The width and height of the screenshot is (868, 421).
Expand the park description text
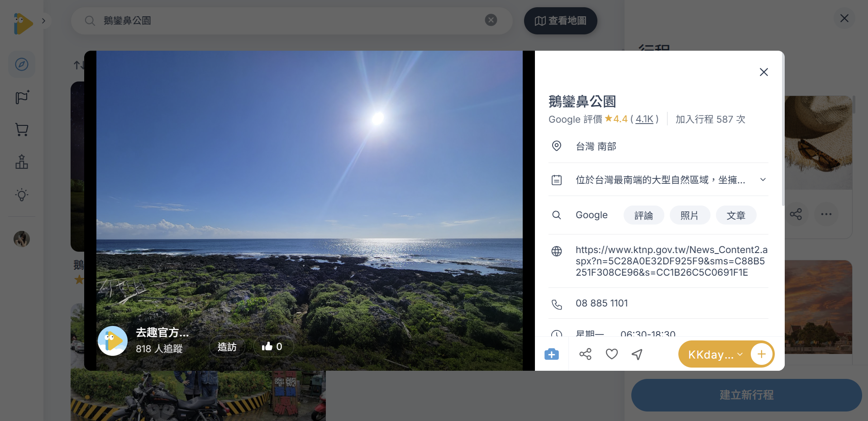tap(763, 179)
